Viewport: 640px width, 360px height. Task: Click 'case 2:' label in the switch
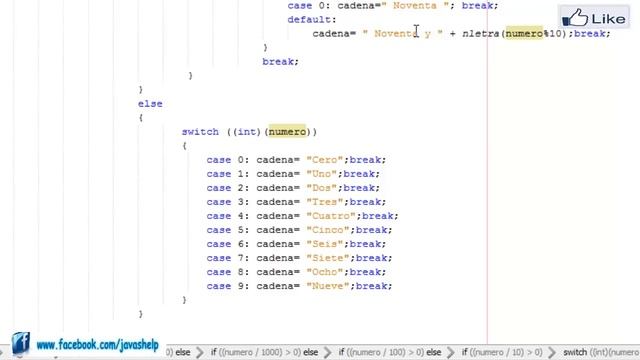coord(228,188)
